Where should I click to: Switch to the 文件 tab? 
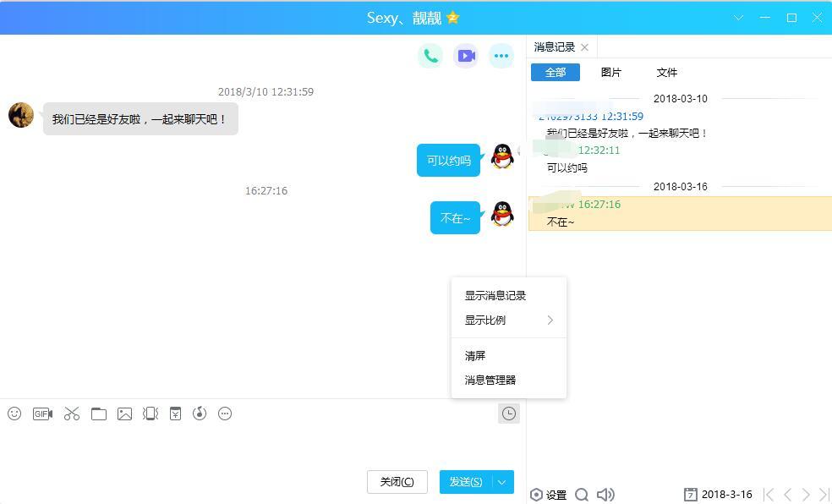click(x=666, y=73)
